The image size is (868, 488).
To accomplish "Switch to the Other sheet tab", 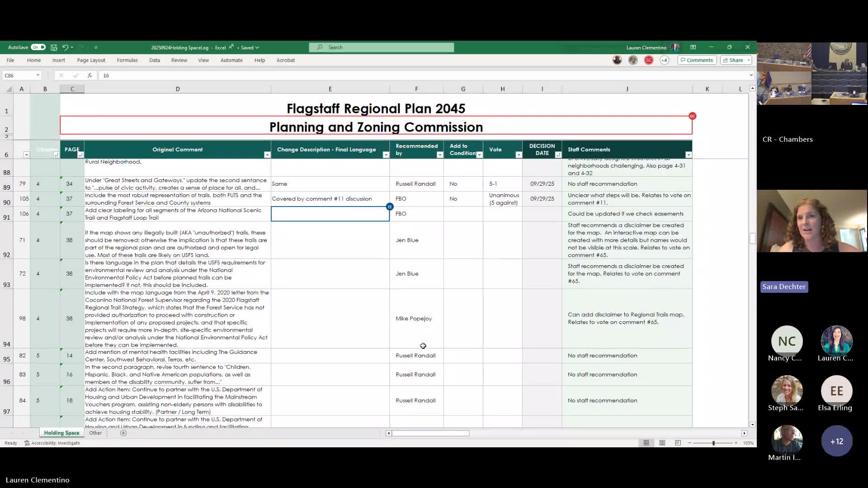I will [x=95, y=433].
